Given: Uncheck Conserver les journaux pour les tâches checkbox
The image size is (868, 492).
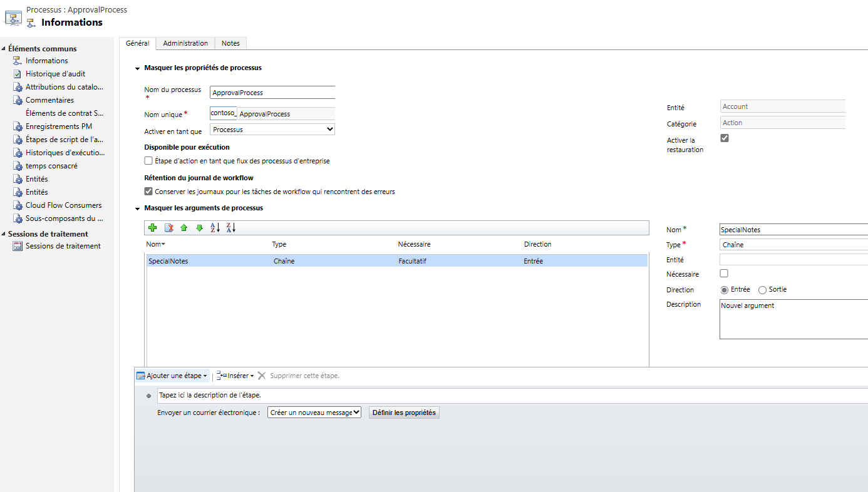Looking at the screenshot, I should pyautogui.click(x=148, y=192).
